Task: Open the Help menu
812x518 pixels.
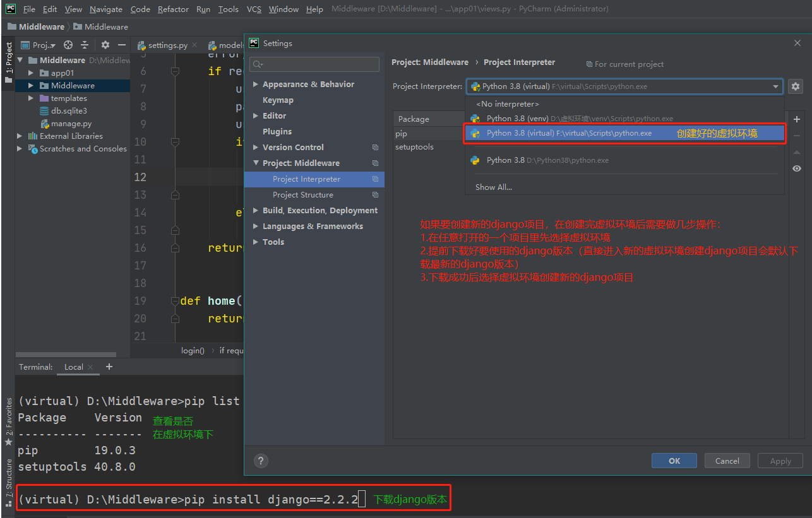Action: pyautogui.click(x=314, y=9)
